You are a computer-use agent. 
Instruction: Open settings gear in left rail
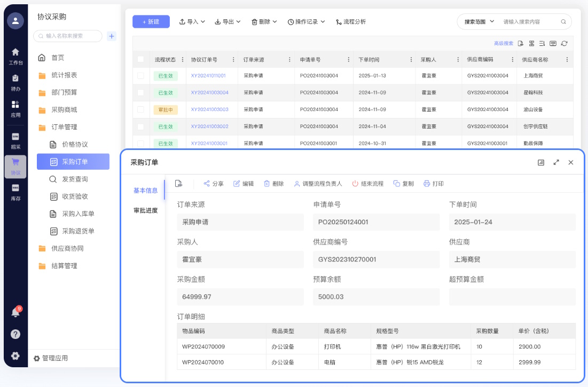[15, 356]
